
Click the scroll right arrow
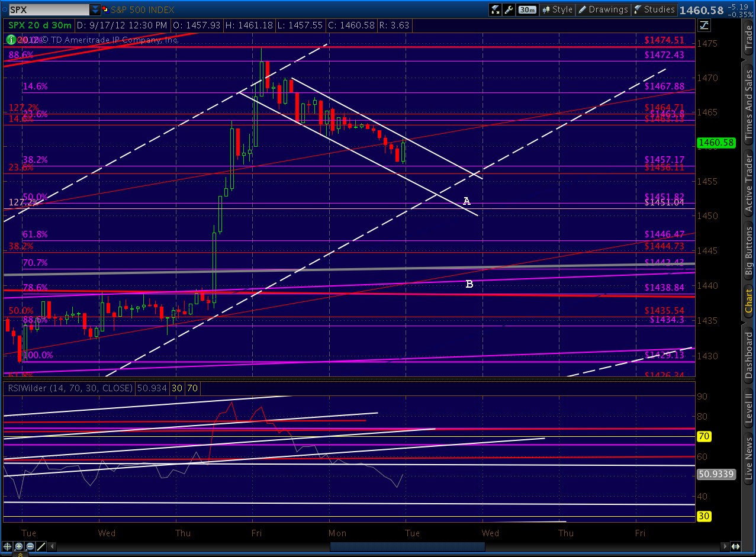click(x=726, y=547)
